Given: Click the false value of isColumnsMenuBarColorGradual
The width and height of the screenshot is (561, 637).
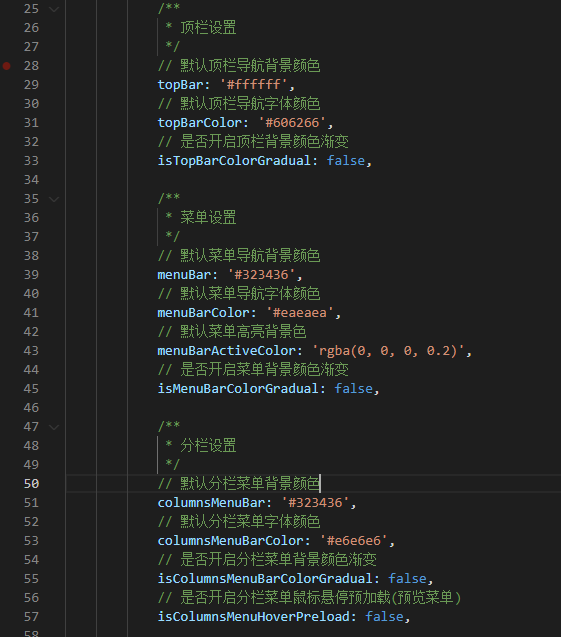Looking at the screenshot, I should tap(407, 578).
